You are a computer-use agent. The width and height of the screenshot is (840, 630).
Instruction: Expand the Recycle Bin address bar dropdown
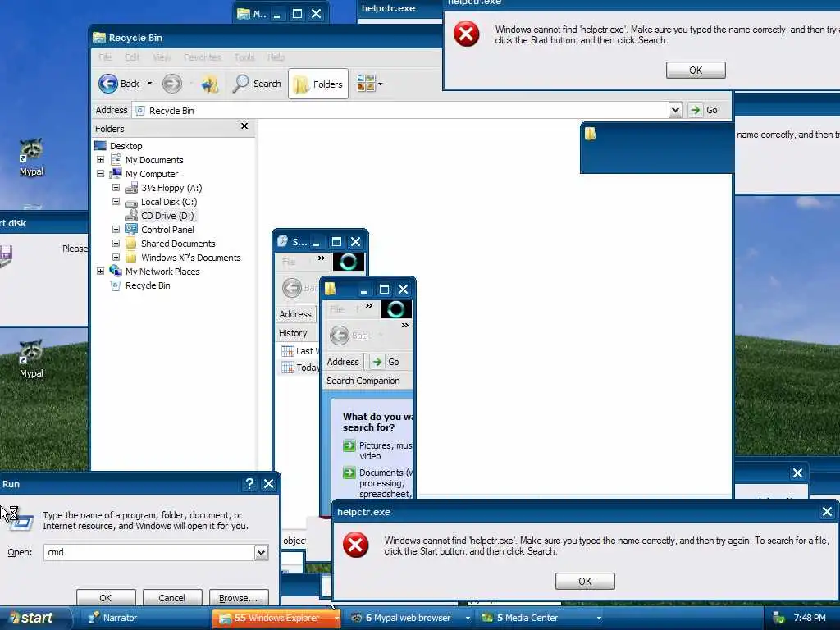pyautogui.click(x=675, y=110)
